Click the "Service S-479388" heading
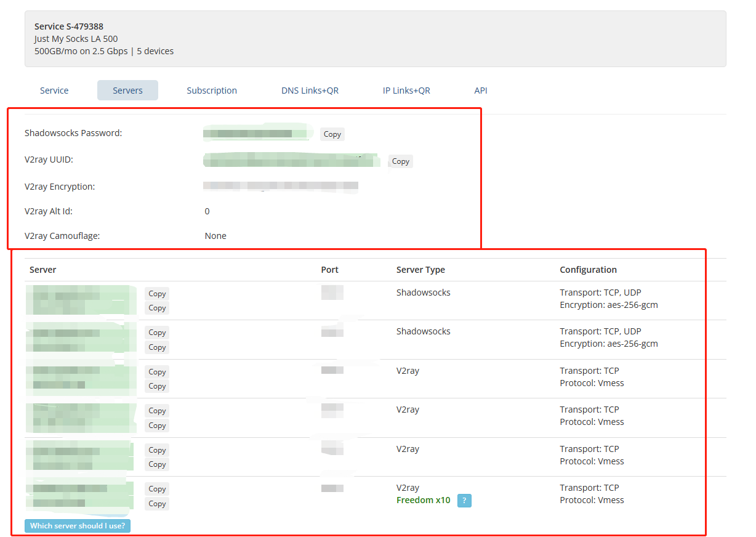The height and width of the screenshot is (537, 756). 69,26
